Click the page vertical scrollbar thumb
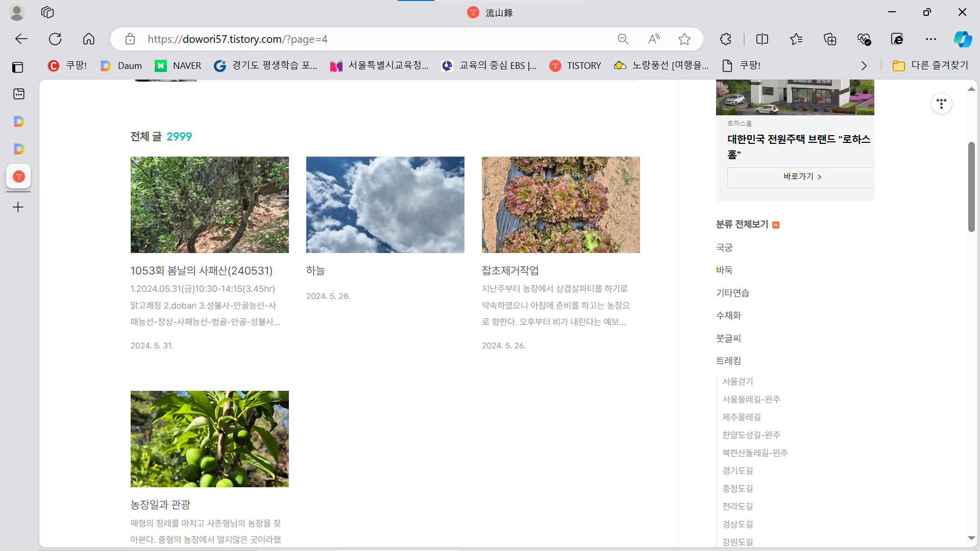The image size is (980, 551). 971,187
